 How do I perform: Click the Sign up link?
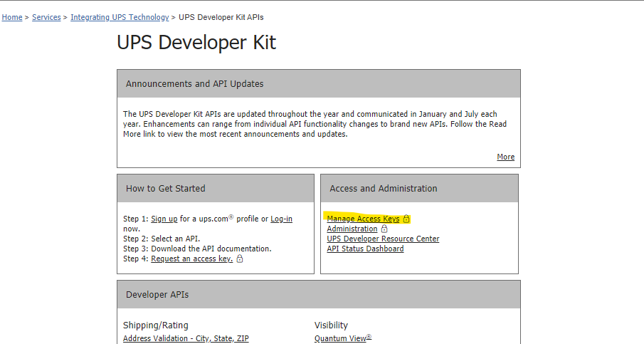(164, 219)
